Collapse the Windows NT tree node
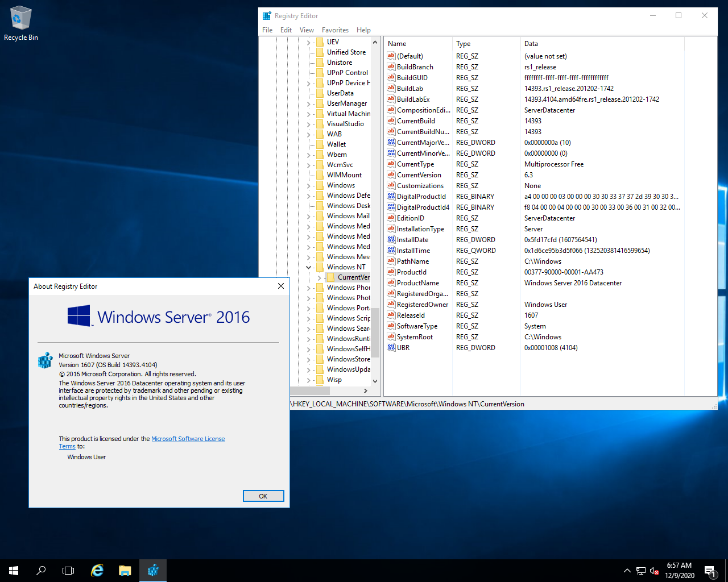Screen dimensions: 728x582 click(309, 267)
